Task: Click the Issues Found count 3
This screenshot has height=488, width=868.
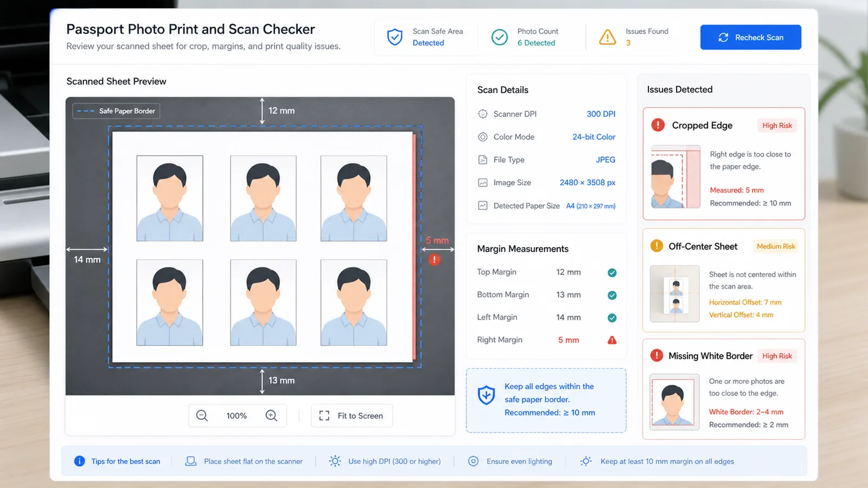Action: 628,43
